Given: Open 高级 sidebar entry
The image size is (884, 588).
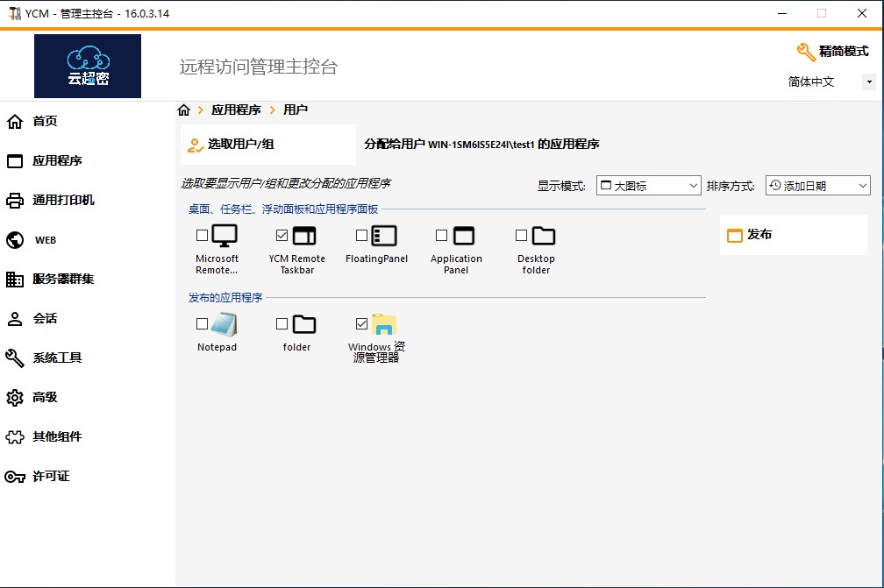Looking at the screenshot, I should (45, 398).
